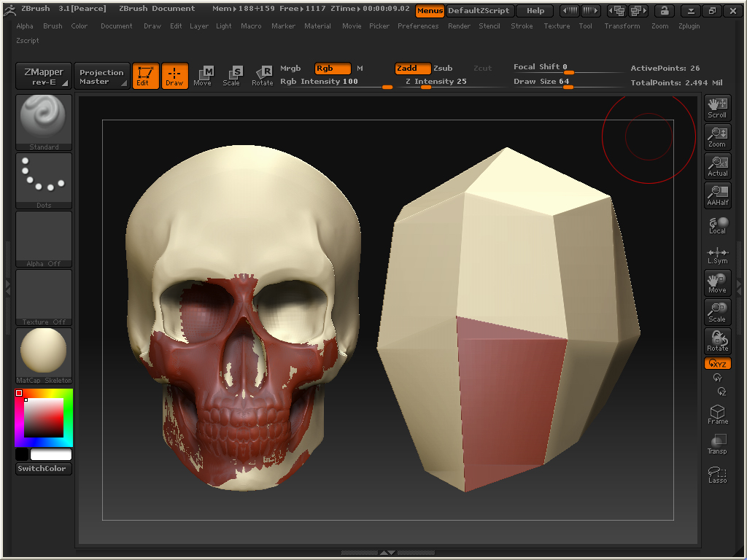
Task: Open the MatCap Skeleton material picker
Action: (x=44, y=355)
